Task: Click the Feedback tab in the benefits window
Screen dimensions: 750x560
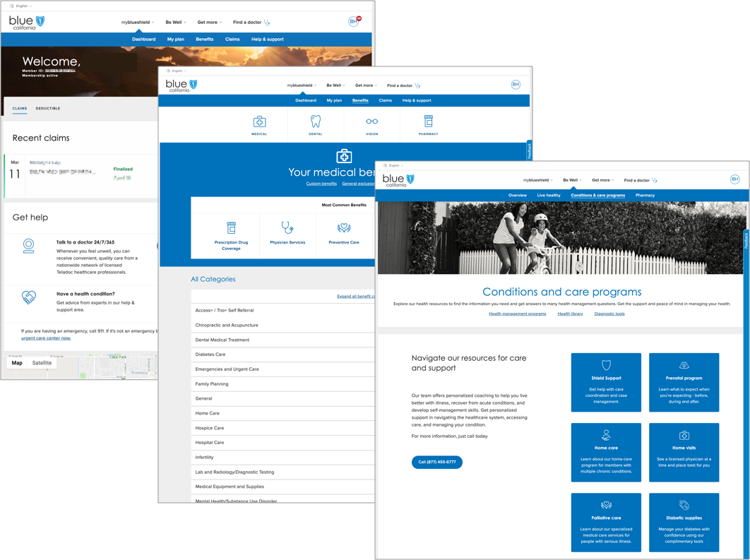Action: point(529,151)
